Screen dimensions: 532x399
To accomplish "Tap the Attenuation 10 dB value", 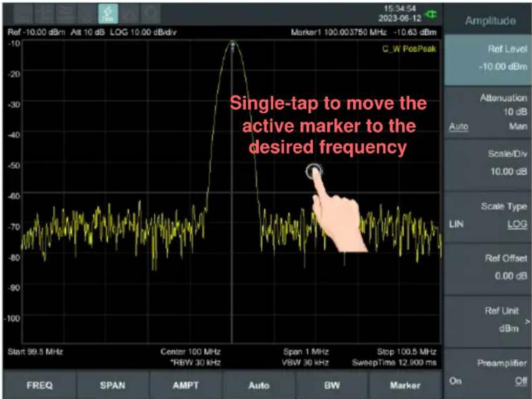I will (x=515, y=112).
